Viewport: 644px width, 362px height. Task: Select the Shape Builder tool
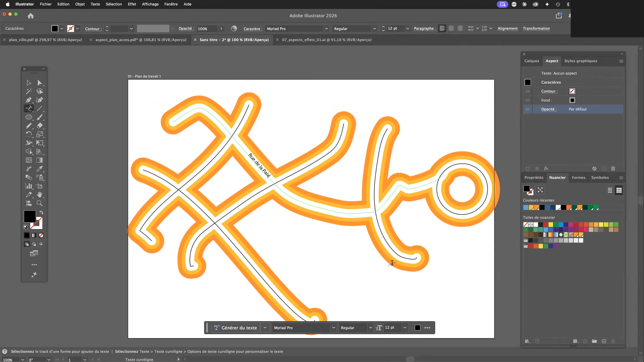coord(29,152)
